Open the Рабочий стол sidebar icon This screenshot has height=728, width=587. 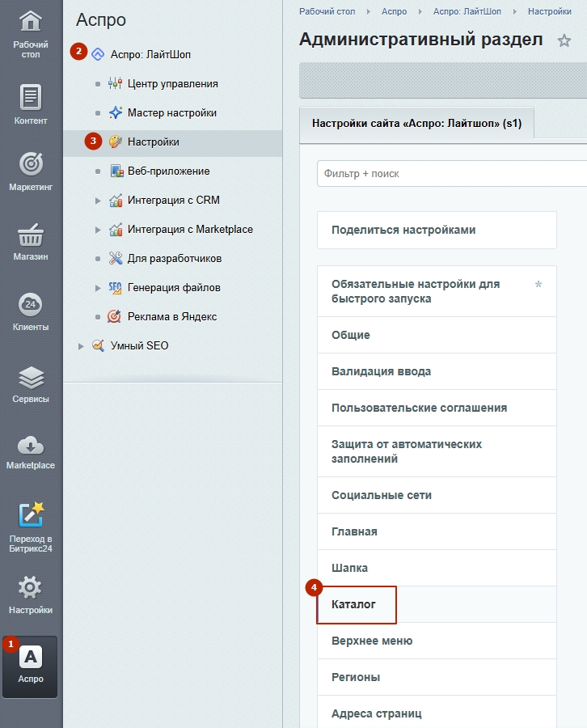(31, 22)
